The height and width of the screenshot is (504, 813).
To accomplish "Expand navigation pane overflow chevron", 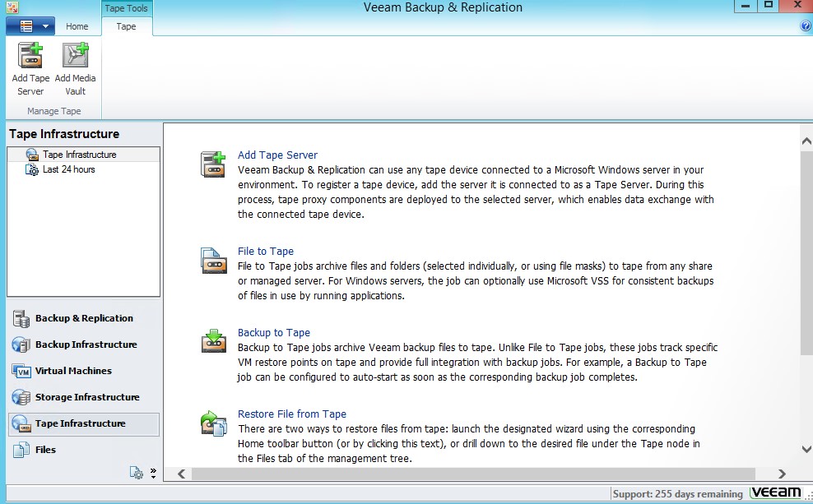I will [154, 473].
